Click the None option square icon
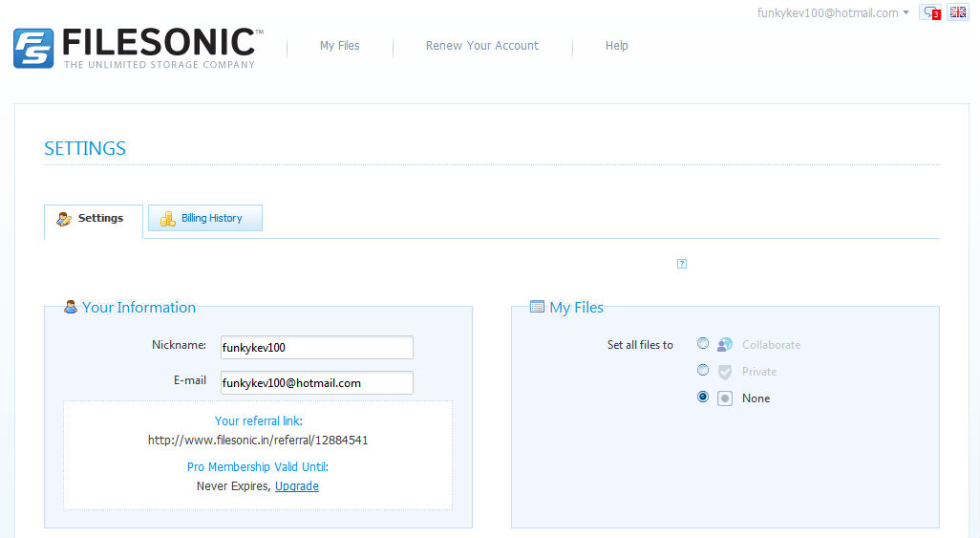The width and height of the screenshot is (980, 538). 724,398
